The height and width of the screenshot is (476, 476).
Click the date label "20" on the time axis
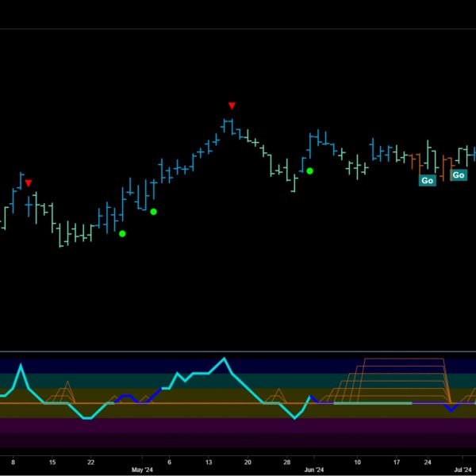pos(248,463)
